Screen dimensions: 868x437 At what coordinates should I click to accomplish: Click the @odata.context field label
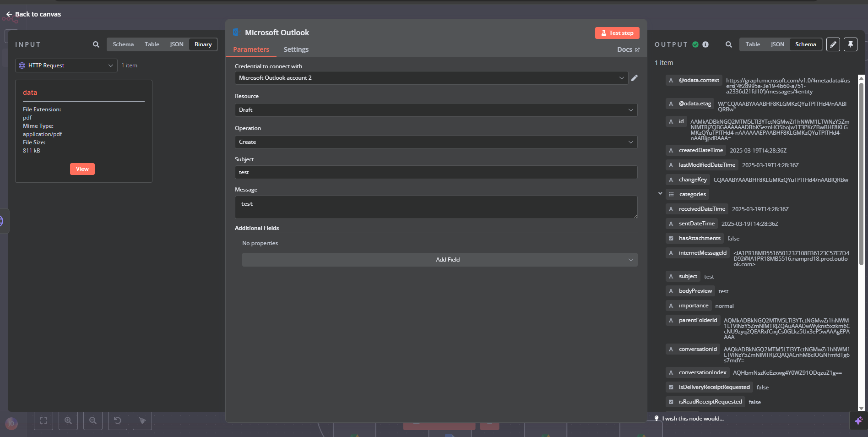[699, 80]
